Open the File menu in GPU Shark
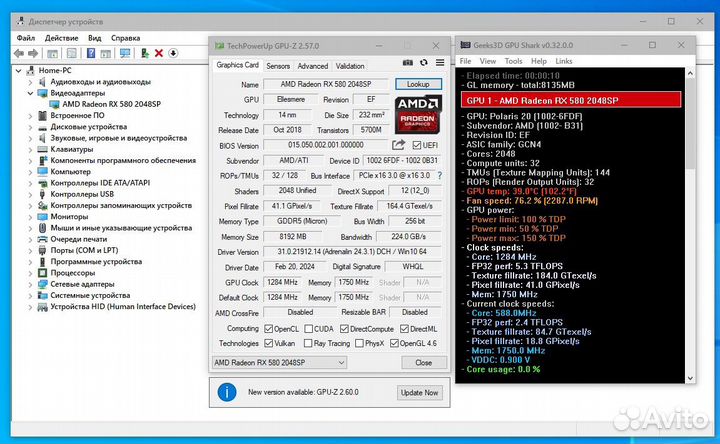 pos(466,61)
